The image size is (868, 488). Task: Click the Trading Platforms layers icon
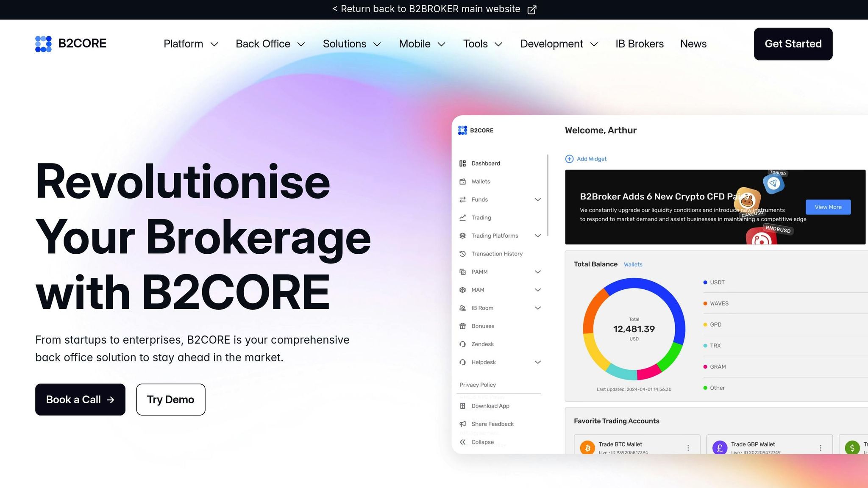pyautogui.click(x=462, y=236)
